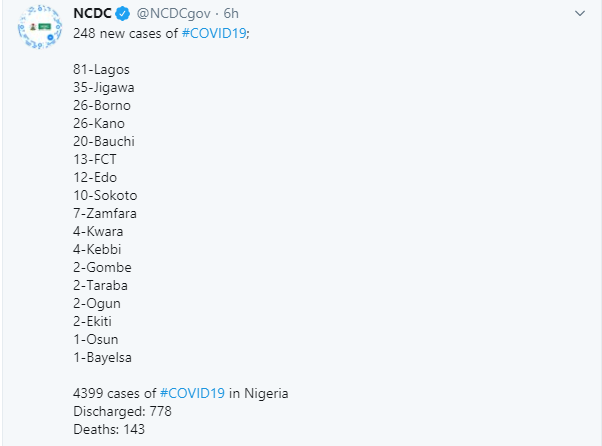Screen dimensions: 602x446
Task: Click the '248 new cases of' text
Action: tap(126, 33)
